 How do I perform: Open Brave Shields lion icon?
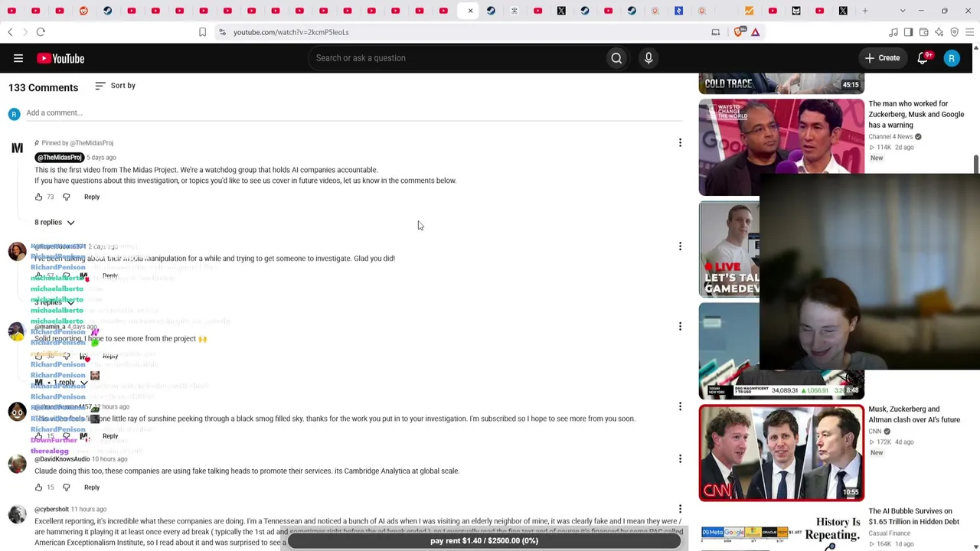click(x=739, y=32)
